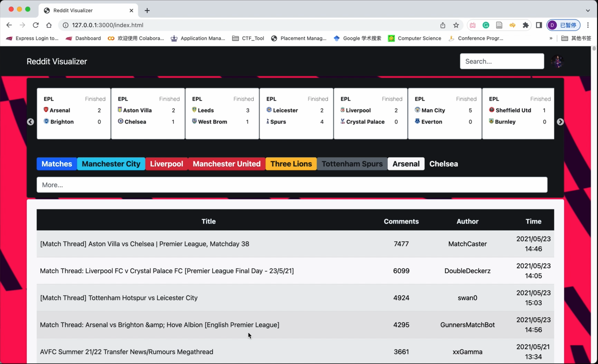Show next matches with right carousel arrow

point(560,122)
